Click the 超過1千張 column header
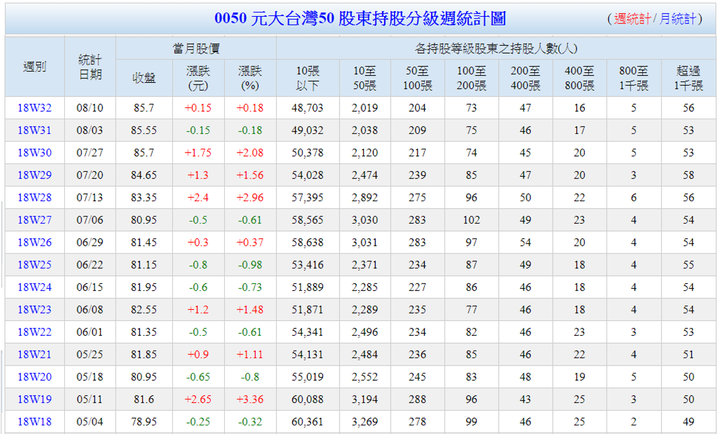Image resolution: width=720 pixels, height=434 pixels. click(688, 78)
